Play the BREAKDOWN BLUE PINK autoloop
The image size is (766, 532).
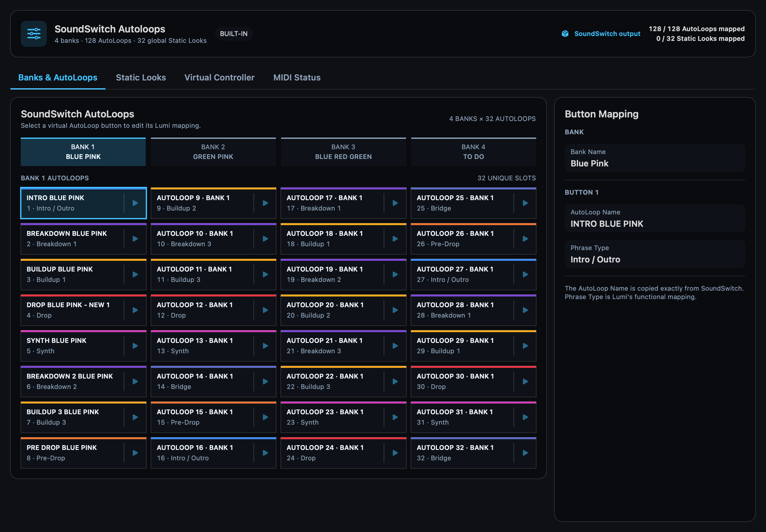pos(135,239)
